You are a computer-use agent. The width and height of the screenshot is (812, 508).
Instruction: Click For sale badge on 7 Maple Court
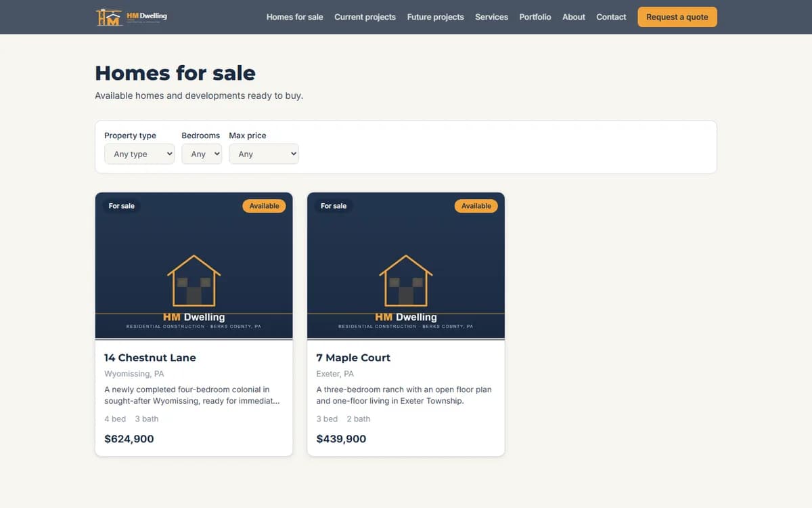(334, 206)
